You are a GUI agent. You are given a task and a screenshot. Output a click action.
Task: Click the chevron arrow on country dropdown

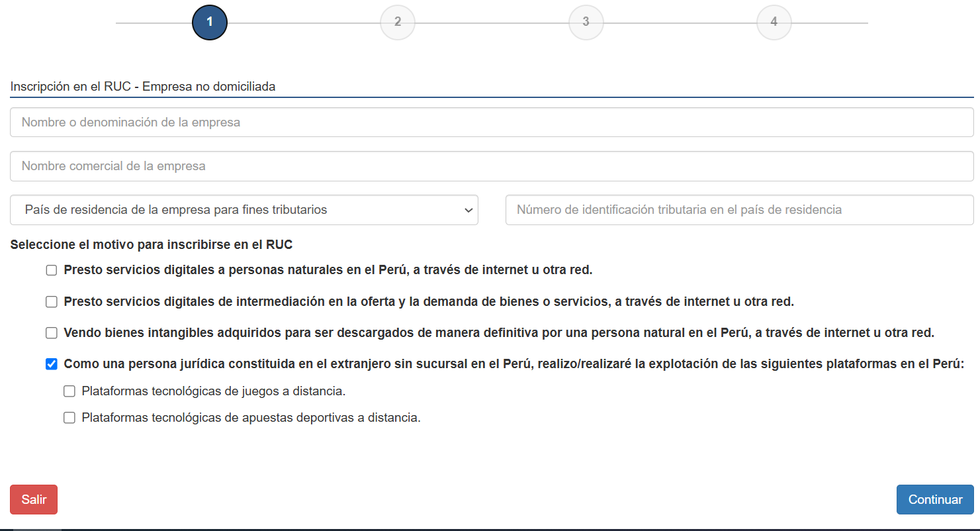point(468,210)
